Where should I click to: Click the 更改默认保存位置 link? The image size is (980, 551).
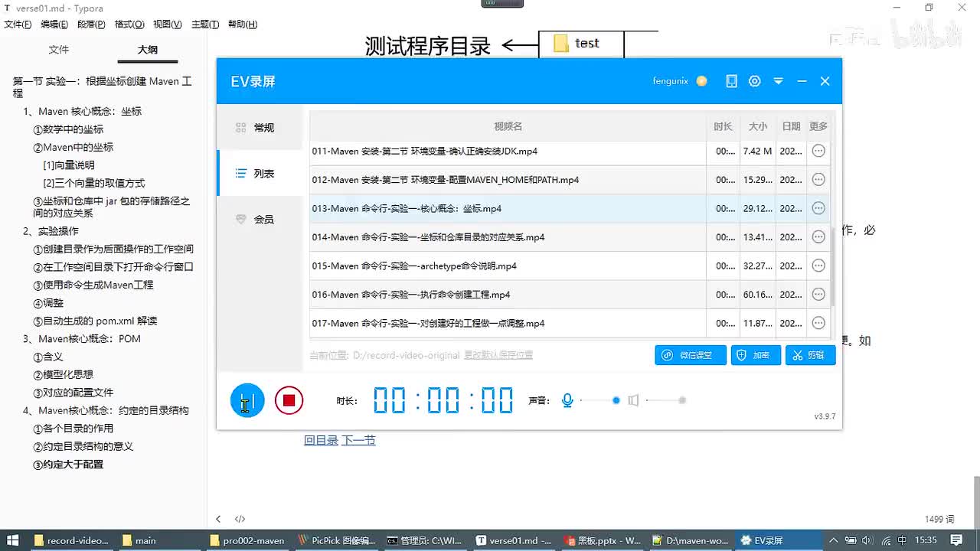pyautogui.click(x=498, y=355)
